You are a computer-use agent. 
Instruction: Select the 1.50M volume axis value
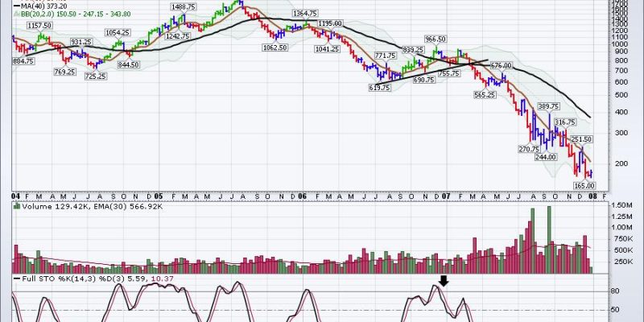coord(621,205)
